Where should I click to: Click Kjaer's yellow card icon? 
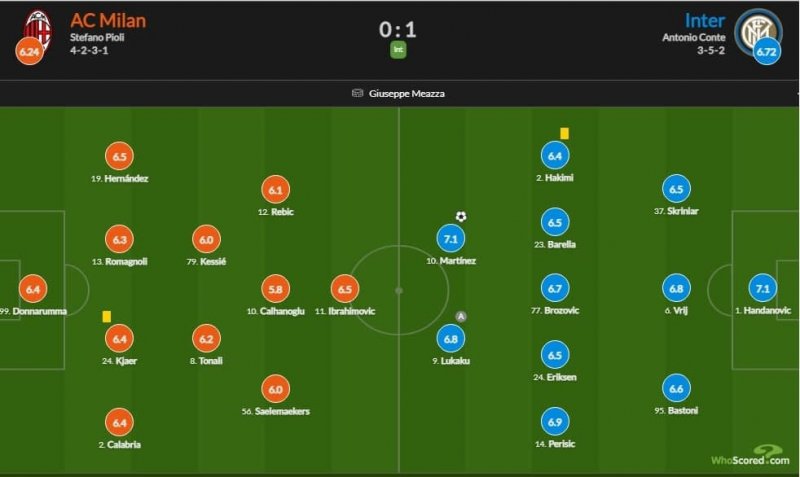pyautogui.click(x=106, y=316)
